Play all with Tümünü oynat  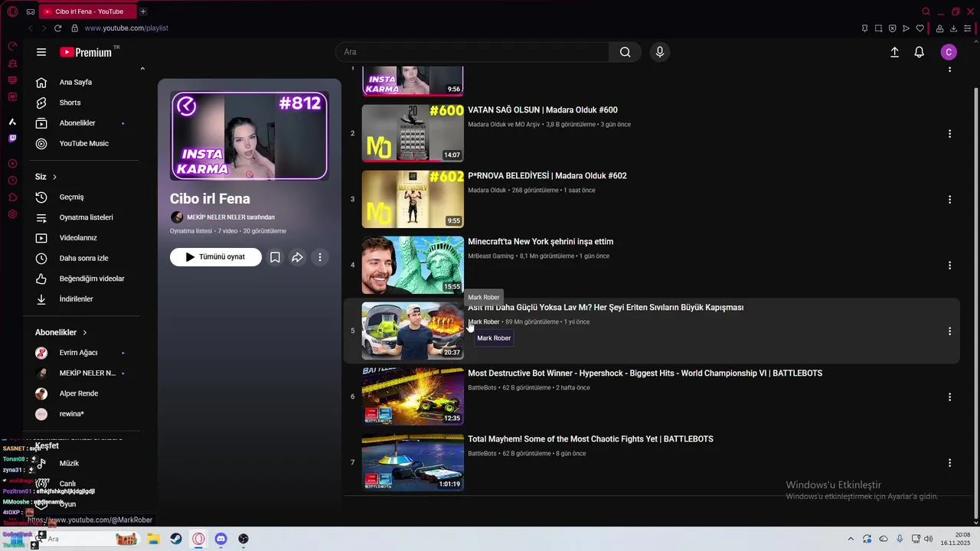[216, 257]
